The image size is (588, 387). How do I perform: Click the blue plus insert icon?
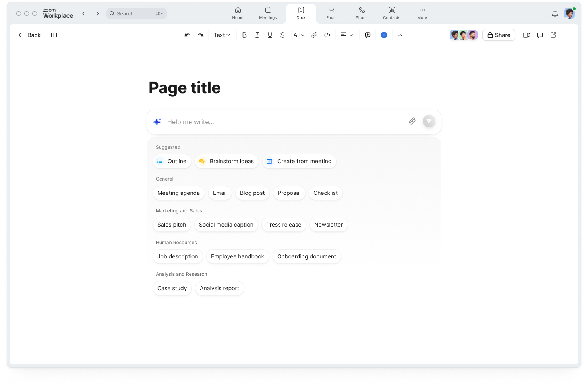pyautogui.click(x=384, y=35)
